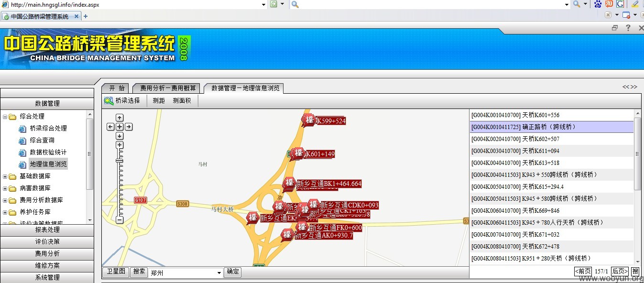The height and width of the screenshot is (283, 644).
Task: Click the bridge marker for 新乡互通AK0+930.7
Action: pos(287,235)
